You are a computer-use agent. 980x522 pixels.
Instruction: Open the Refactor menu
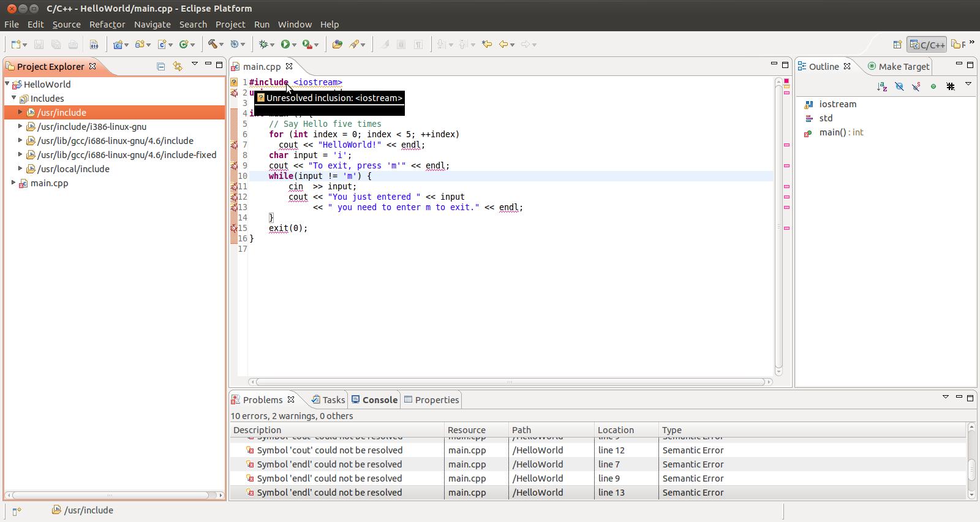tap(107, 25)
